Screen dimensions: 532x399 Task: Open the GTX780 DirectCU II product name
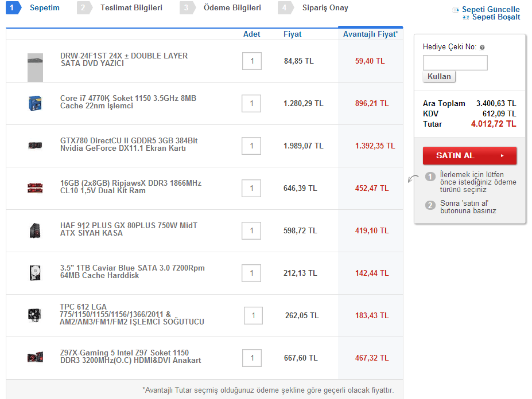(129, 144)
